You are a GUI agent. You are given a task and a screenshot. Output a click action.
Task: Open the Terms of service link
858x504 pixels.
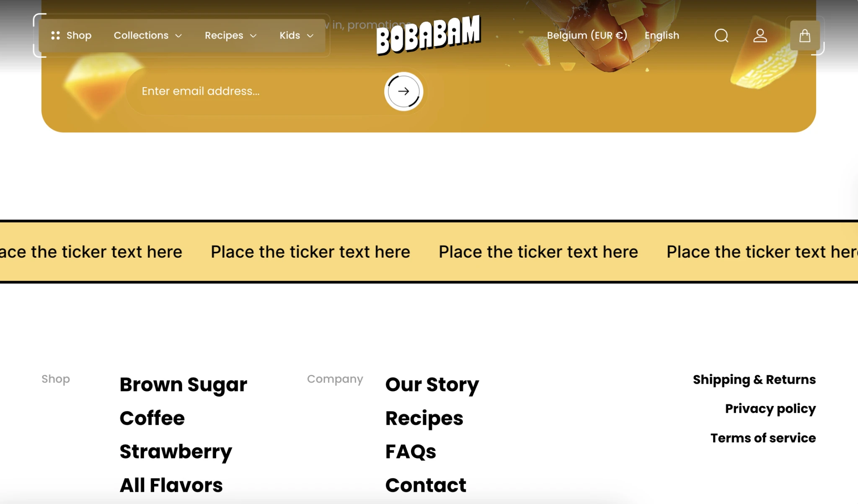(763, 438)
